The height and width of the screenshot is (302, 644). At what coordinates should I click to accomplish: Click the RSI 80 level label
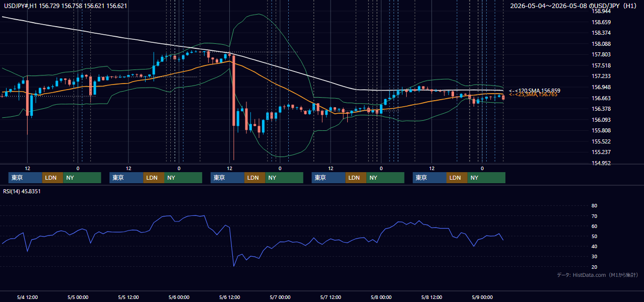[x=594, y=206]
